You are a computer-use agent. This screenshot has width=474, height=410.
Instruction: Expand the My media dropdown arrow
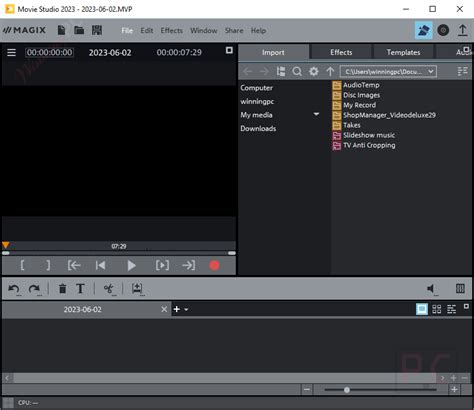point(316,114)
